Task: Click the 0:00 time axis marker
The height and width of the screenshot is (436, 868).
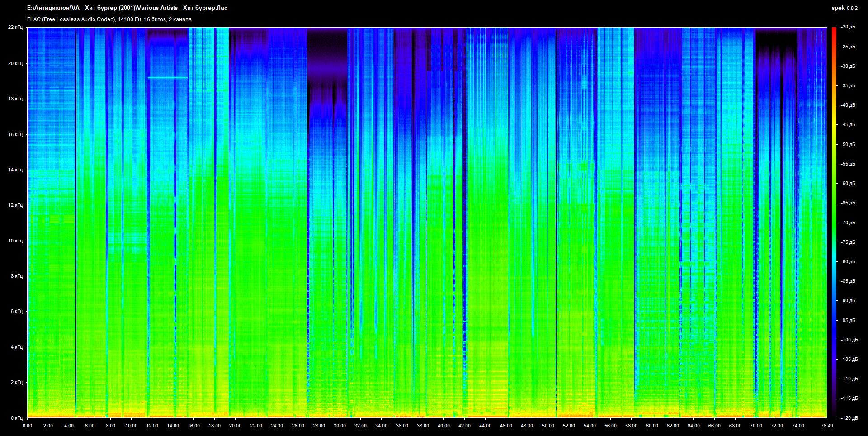Action: (x=27, y=426)
